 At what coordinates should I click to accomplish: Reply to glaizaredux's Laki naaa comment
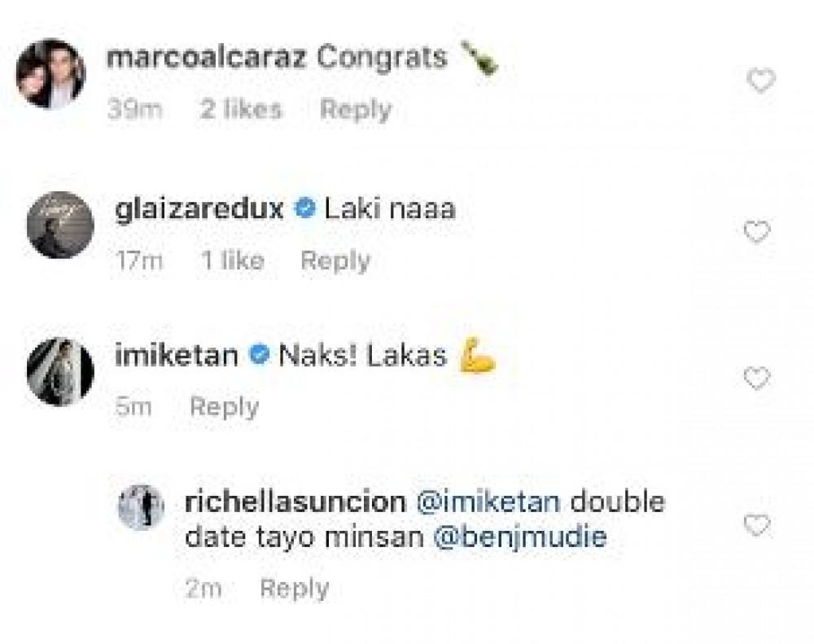pyautogui.click(x=335, y=261)
